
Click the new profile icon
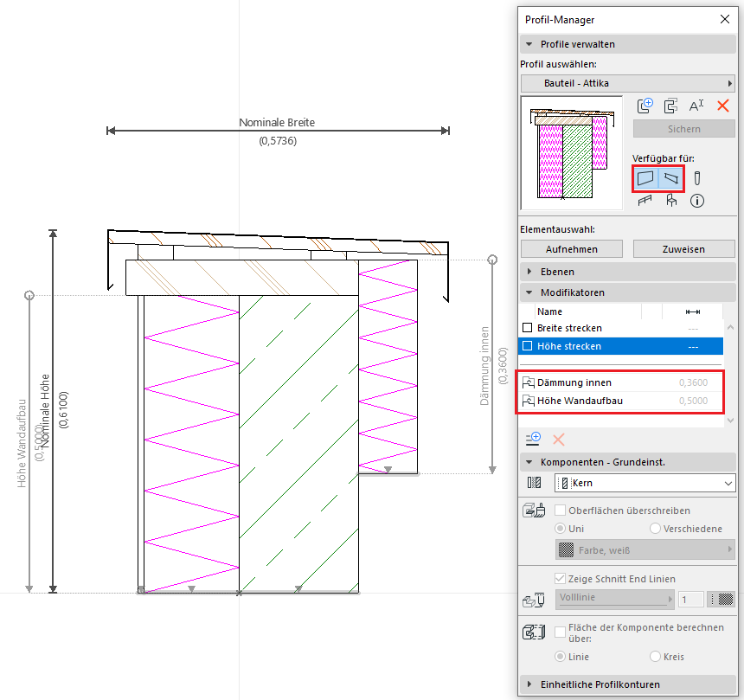point(645,106)
